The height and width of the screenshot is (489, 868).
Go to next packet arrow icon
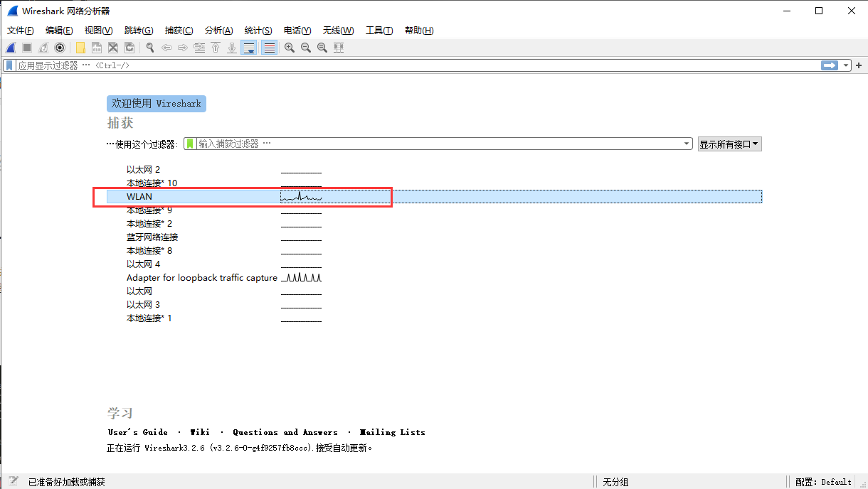click(183, 48)
